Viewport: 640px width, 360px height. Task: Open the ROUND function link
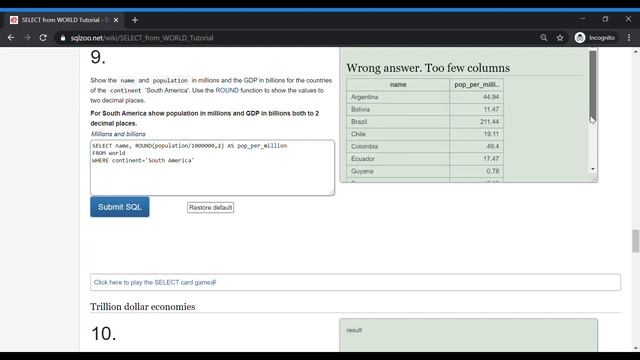227,90
